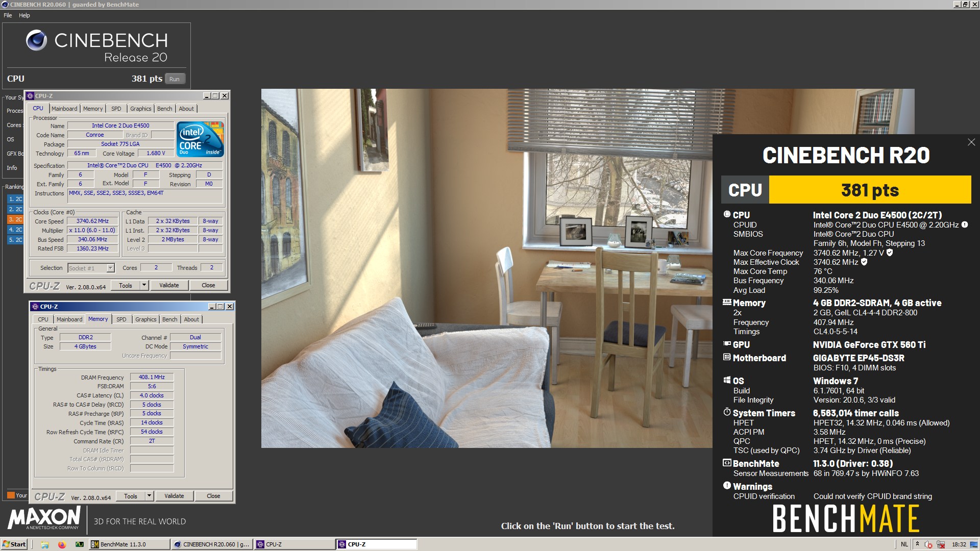Screen dimensions: 980x551
Task: Click Tools button in top CPU-Z window
Action: click(x=126, y=285)
